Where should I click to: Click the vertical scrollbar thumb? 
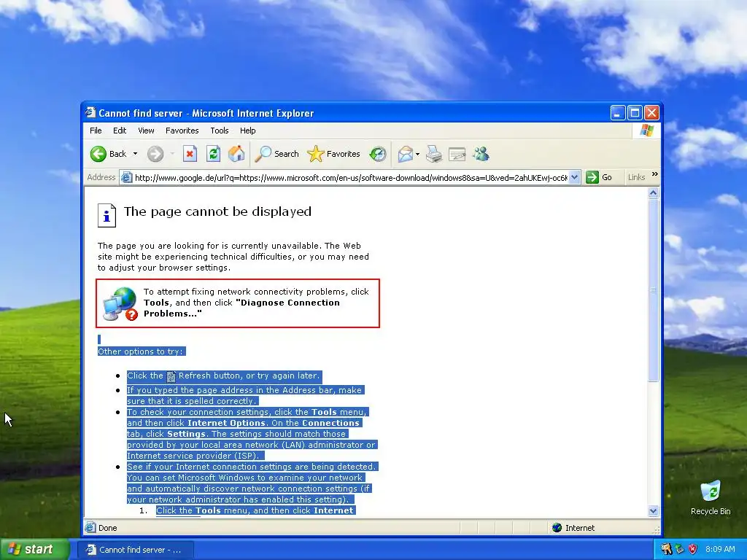(x=653, y=290)
